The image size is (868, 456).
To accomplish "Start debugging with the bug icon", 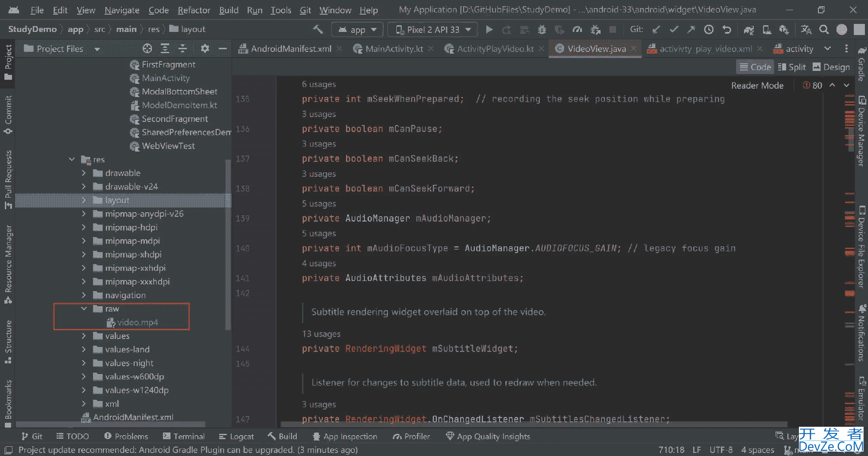I will click(x=542, y=30).
